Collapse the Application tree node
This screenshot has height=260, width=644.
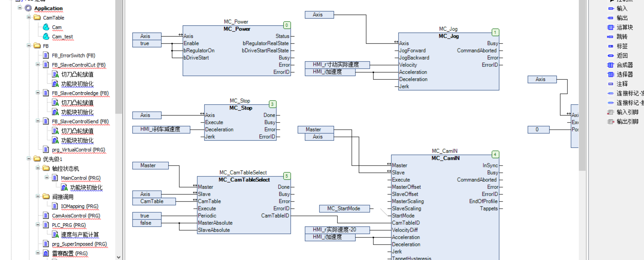pyautogui.click(x=20, y=8)
